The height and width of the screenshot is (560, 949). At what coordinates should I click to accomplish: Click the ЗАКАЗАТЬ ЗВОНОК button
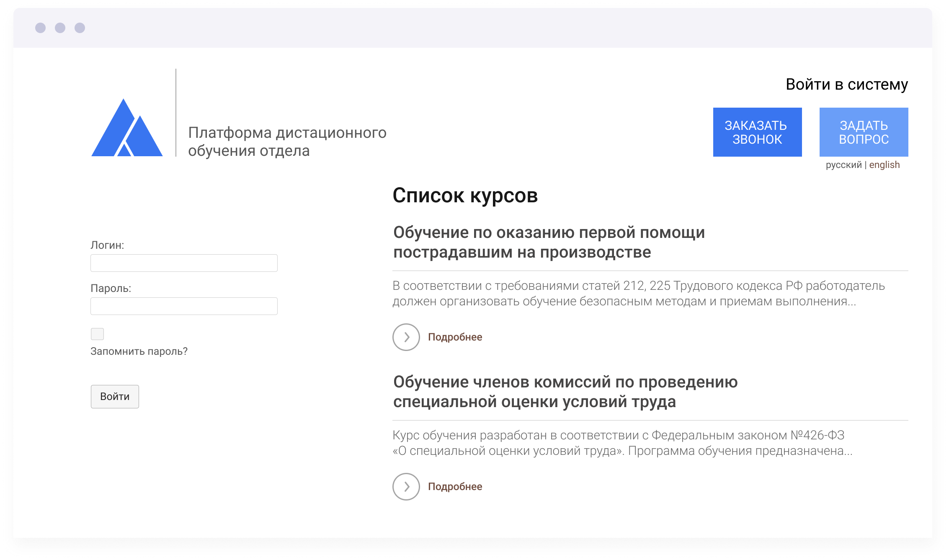point(757,132)
